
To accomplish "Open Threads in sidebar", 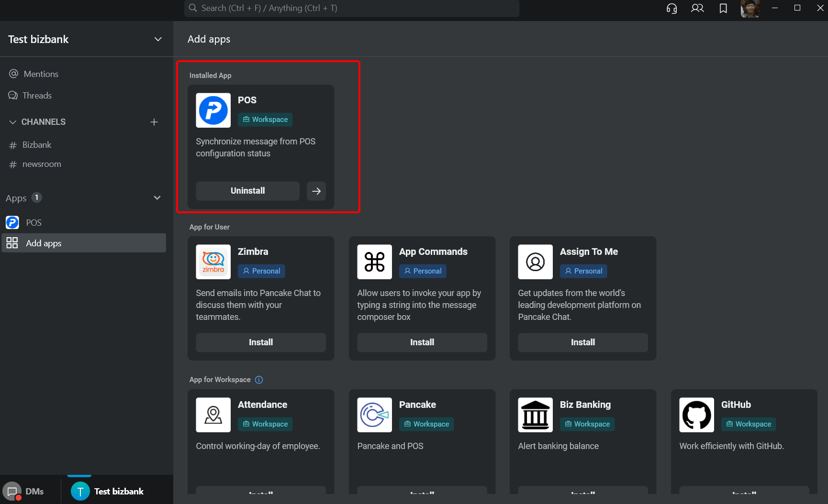I will pyautogui.click(x=37, y=96).
